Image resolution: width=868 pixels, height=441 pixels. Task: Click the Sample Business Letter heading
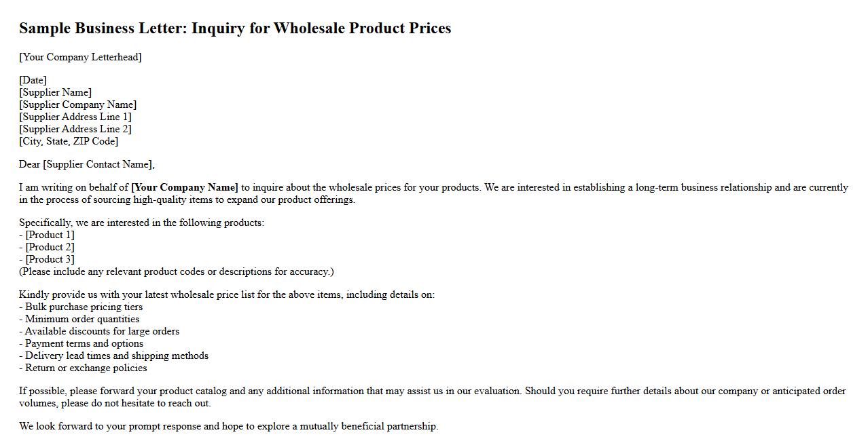coord(235,28)
